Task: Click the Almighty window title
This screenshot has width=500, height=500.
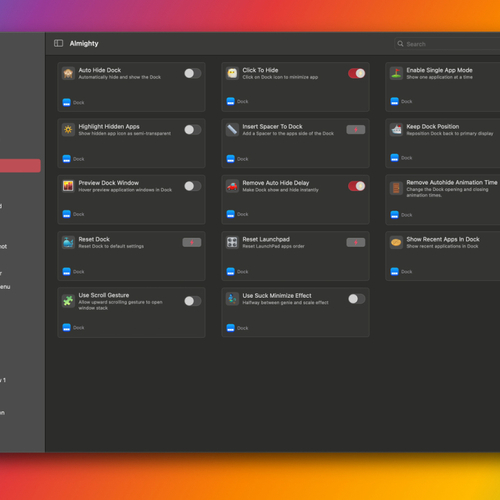Action: pyautogui.click(x=84, y=43)
